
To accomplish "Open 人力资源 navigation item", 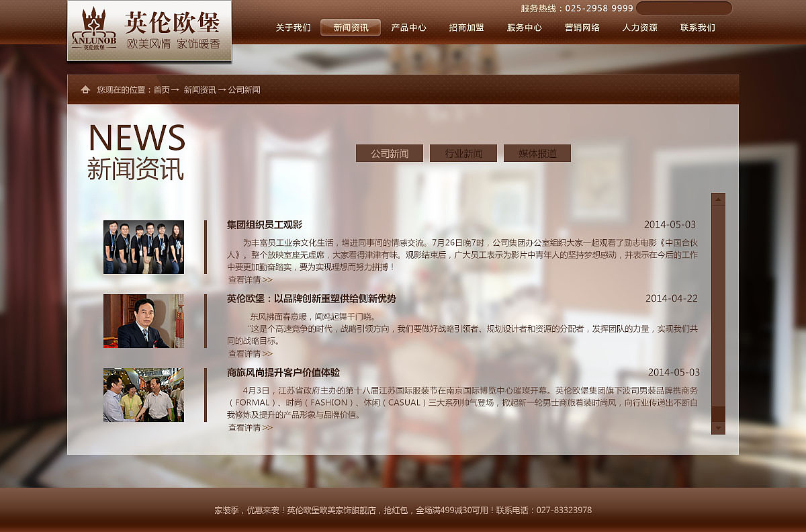I will coord(639,28).
